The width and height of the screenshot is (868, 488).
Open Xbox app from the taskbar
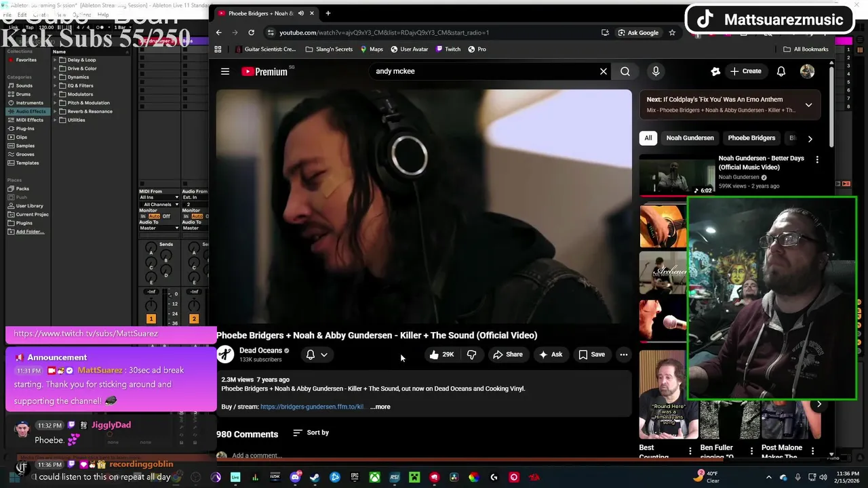coord(374,477)
